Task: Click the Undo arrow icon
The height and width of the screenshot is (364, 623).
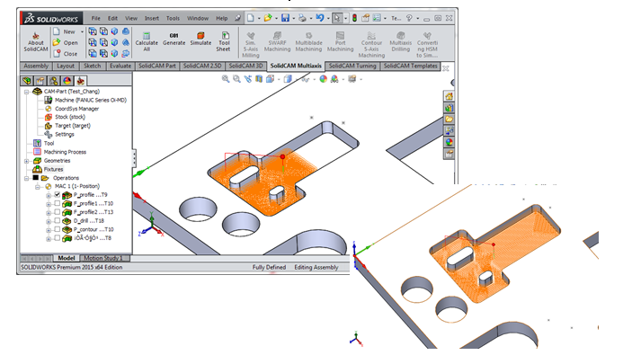Action: pos(320,18)
